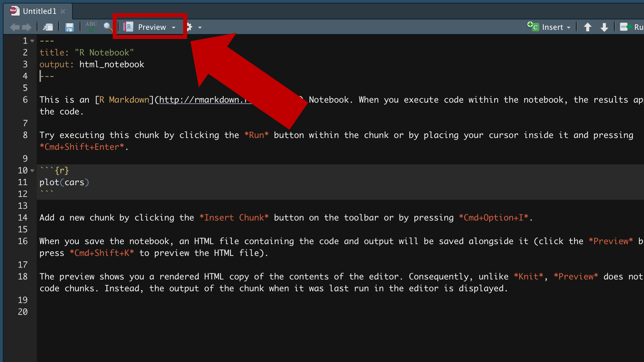The image size is (644, 362).
Task: Jump to previous chunk up arrow
Action: point(587,27)
